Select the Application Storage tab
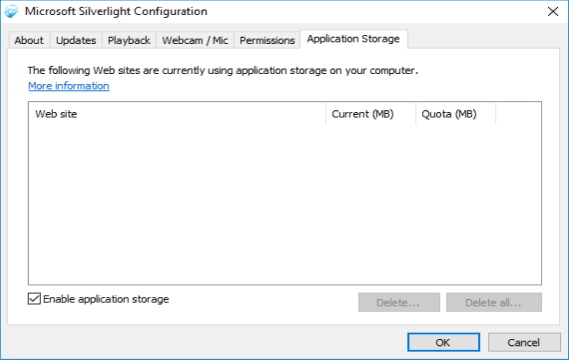The height and width of the screenshot is (360, 569). click(353, 39)
